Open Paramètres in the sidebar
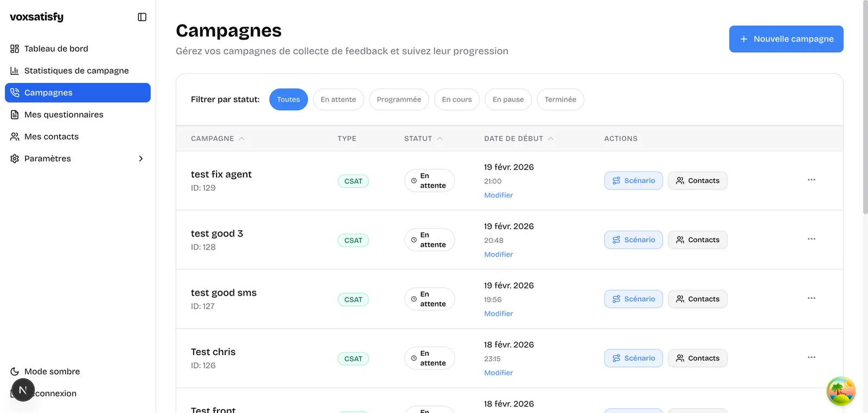 pyautogui.click(x=78, y=158)
